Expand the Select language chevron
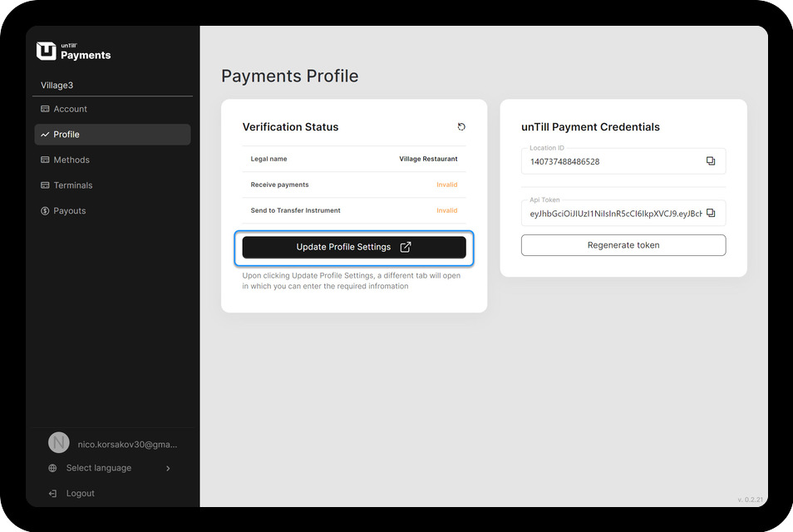The width and height of the screenshot is (793, 532). [168, 468]
